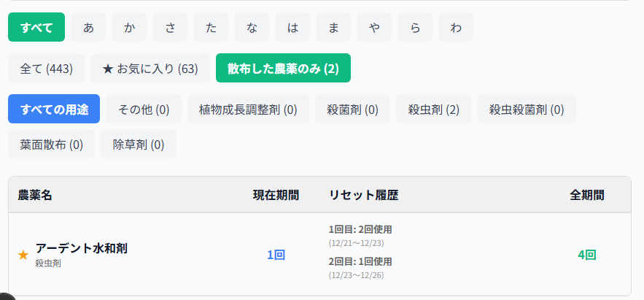Viewport: 644px width, 300px height.
Task: Show only ★ お気に入り (63) favorites
Action: 150,69
